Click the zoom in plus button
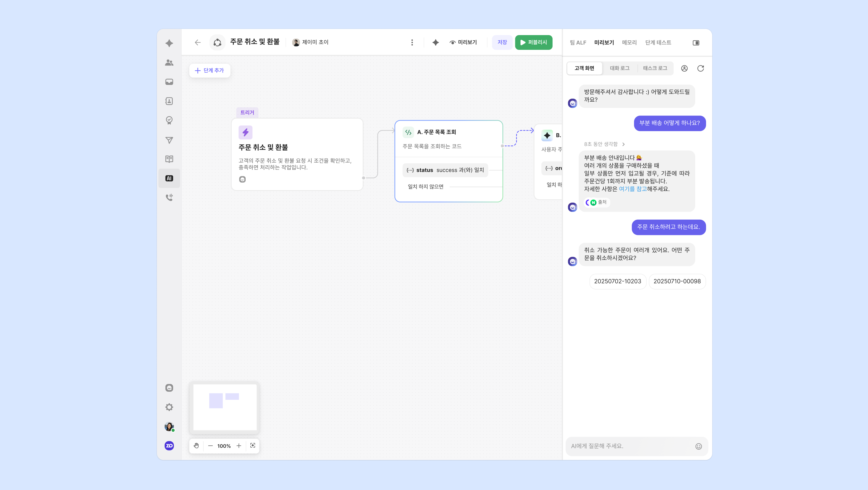 pos(239,446)
